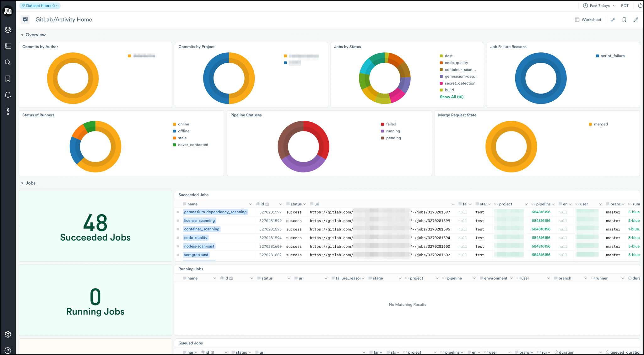Open the list view icon in sidebar

pos(8,46)
